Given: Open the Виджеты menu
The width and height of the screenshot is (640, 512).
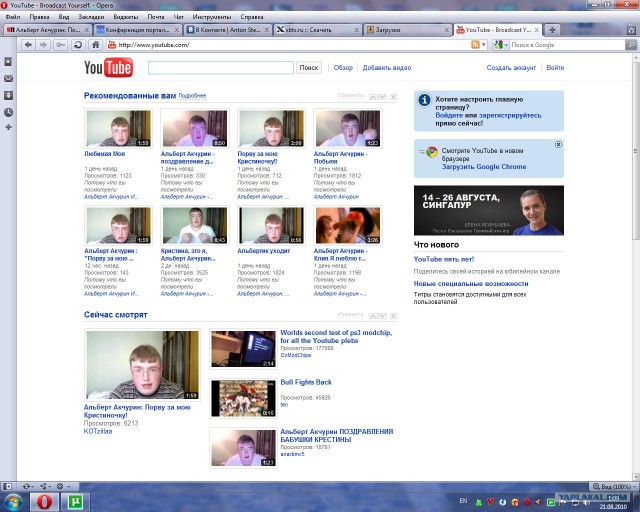Looking at the screenshot, I should point(126,17).
